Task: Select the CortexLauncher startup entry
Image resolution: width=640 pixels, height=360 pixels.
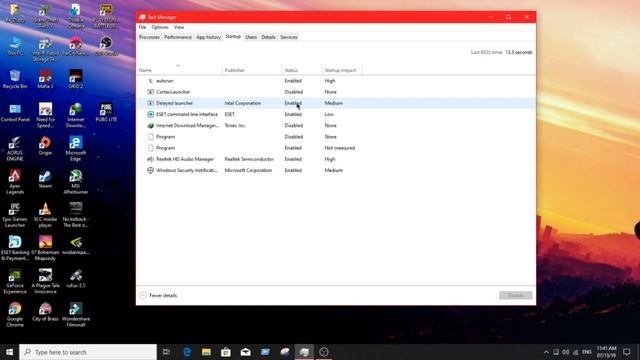Action: click(x=336, y=92)
